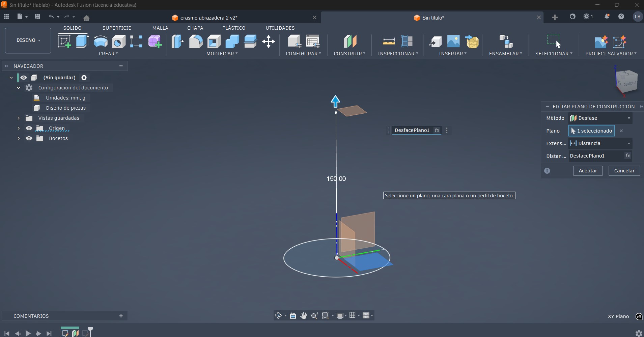The image size is (644, 337).
Task: Open the CREAR dropdown menu
Action: tap(108, 54)
